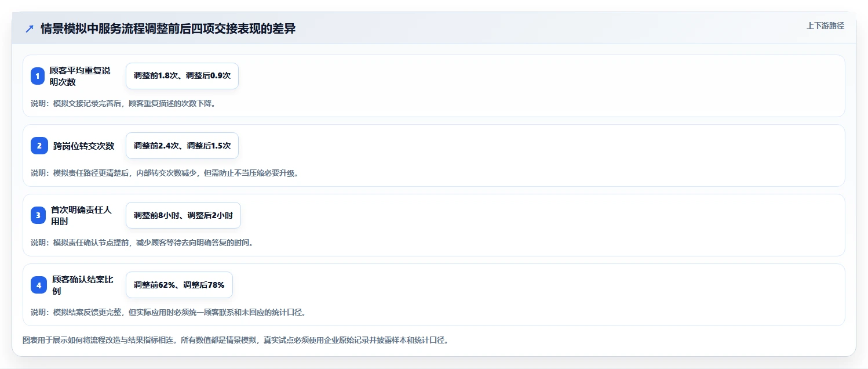The image size is (868, 369).
Task: Click the 调整前8小时、调整后2小时 value chip
Action: coord(183,215)
